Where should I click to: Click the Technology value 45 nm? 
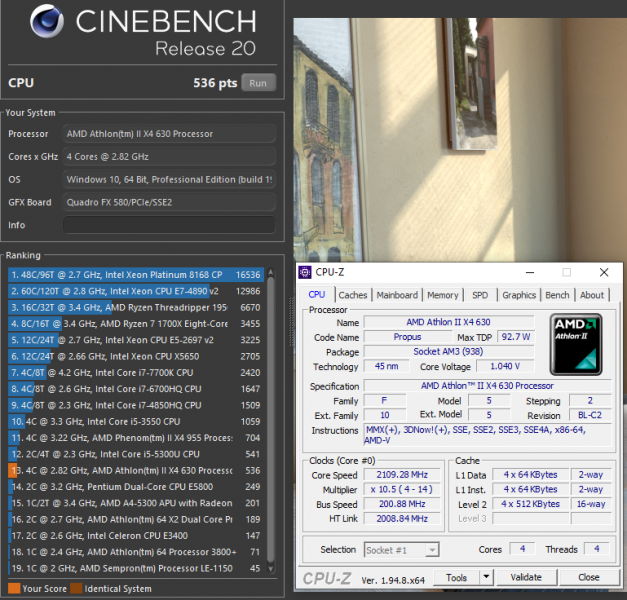(x=386, y=366)
